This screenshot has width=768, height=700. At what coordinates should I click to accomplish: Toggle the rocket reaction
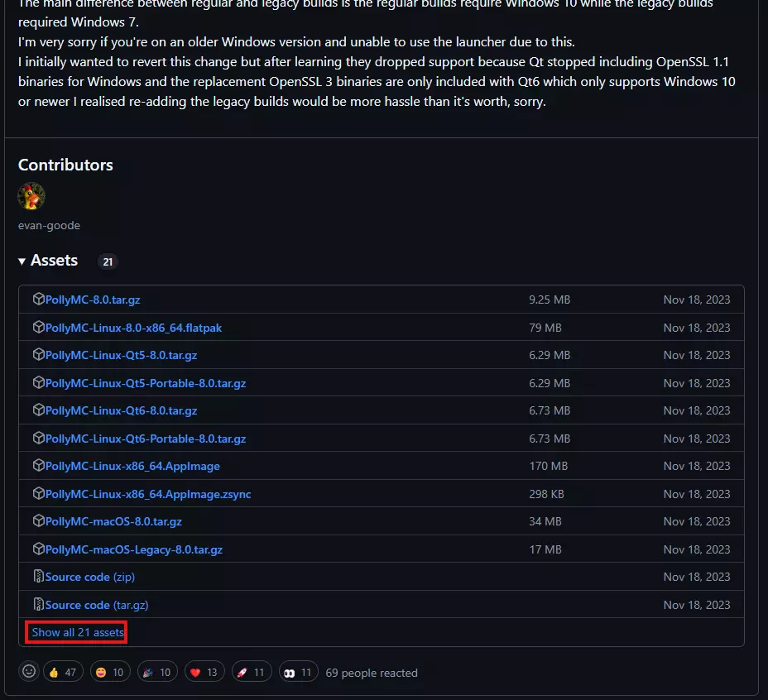coord(252,672)
